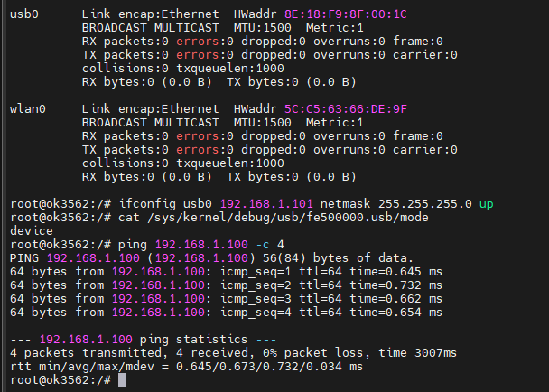Click the wlan0 interface name heading

[x=28, y=109]
